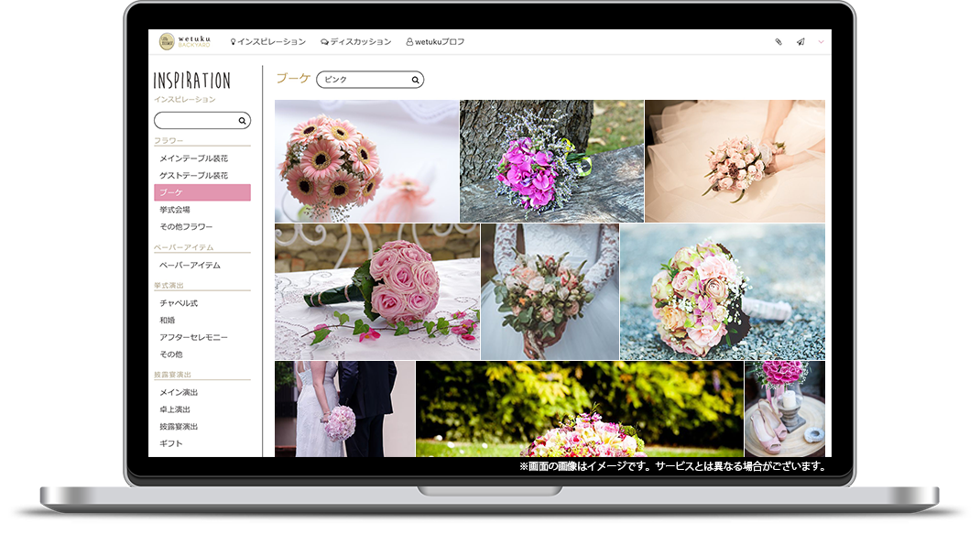980x534 pixels.
Task: Choose アフターセレモニー in the sidebar
Action: click(193, 338)
